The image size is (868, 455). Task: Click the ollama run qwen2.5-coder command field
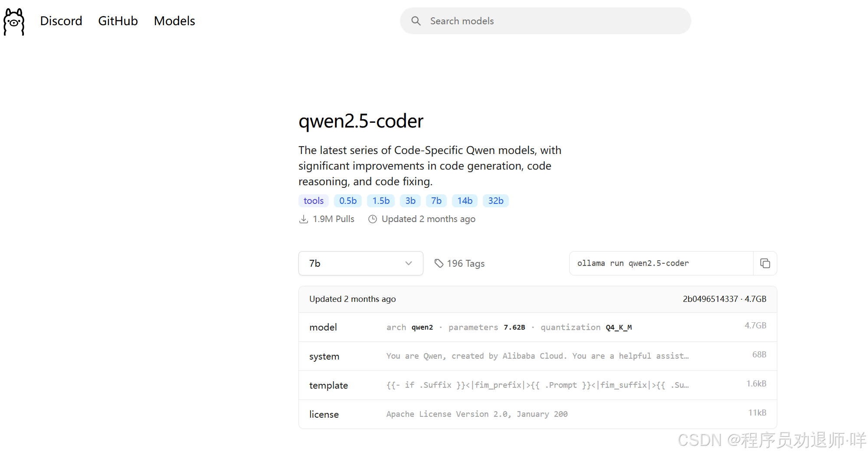tap(661, 263)
